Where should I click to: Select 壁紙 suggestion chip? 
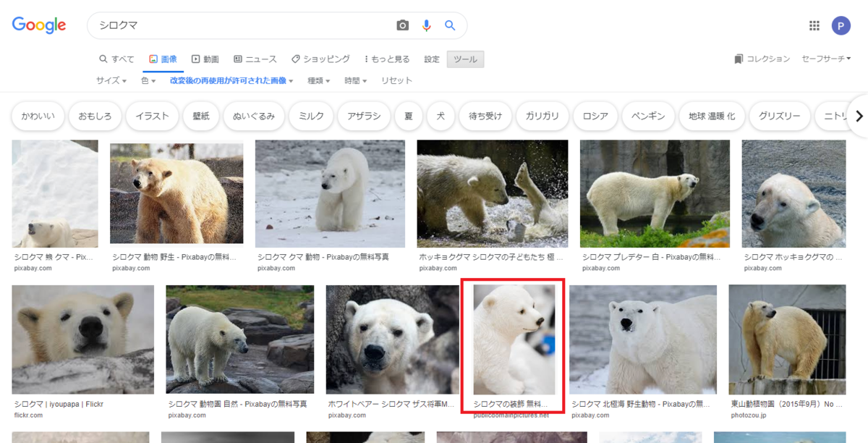coord(201,116)
